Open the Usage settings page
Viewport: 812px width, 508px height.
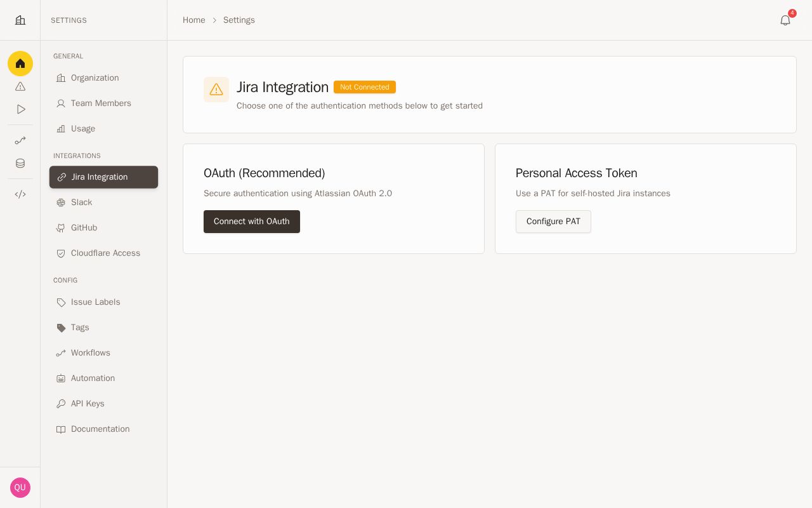(x=103, y=129)
